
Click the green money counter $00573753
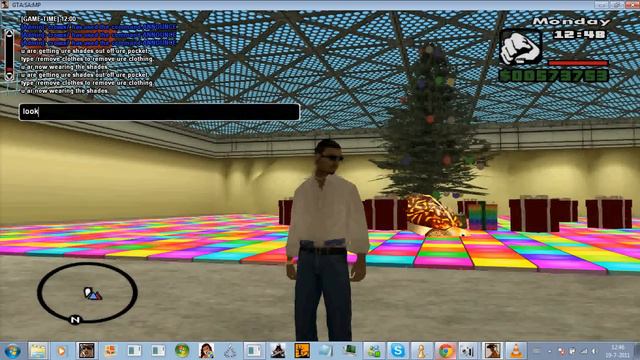pos(554,76)
